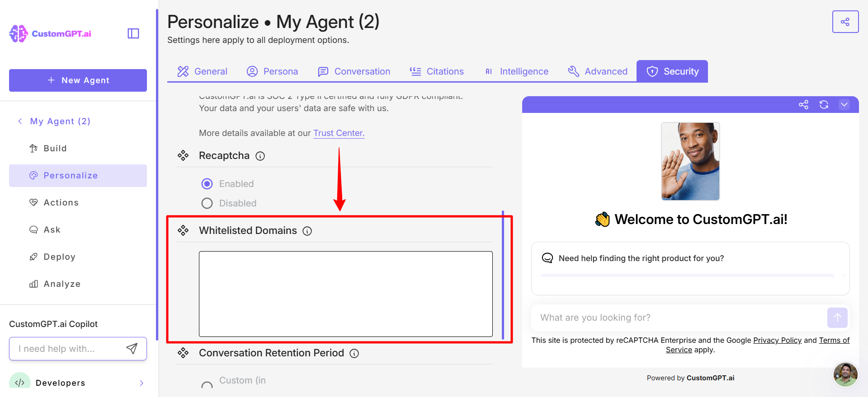Click the Deploy rocket sidebar icon
Image resolution: width=868 pixels, height=397 pixels.
[x=33, y=257]
